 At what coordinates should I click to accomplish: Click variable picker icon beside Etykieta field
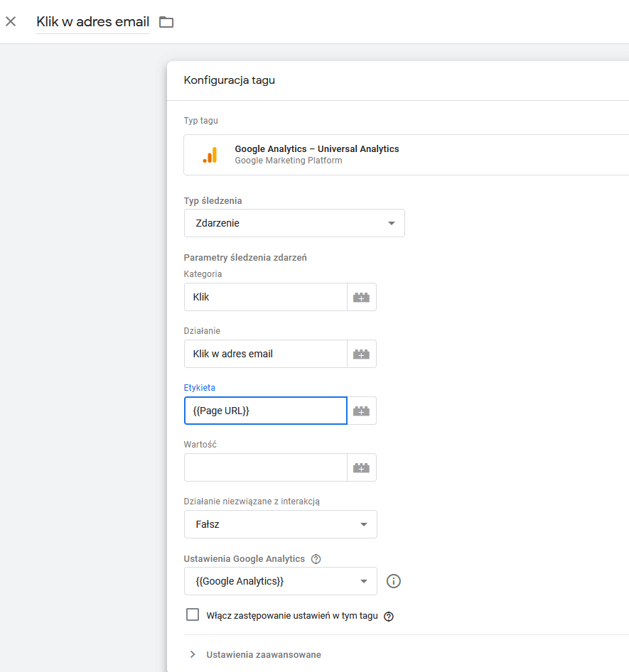pyautogui.click(x=361, y=411)
